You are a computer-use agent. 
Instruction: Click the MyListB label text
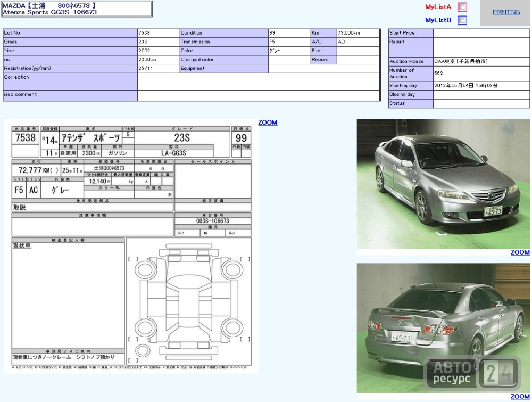click(x=438, y=20)
